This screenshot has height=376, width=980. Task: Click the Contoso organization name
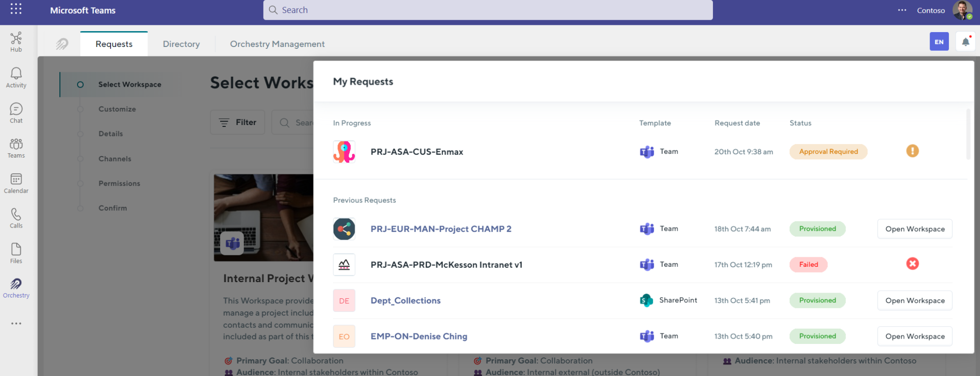931,10
